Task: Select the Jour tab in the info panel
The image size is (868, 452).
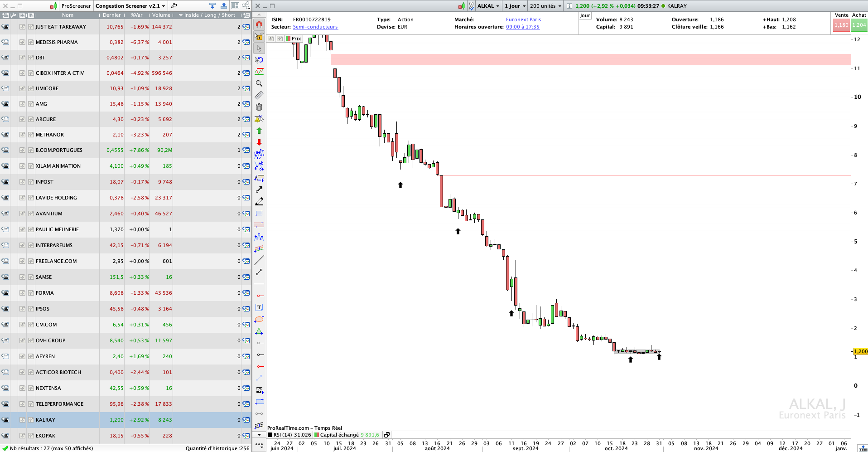Action: pyautogui.click(x=585, y=15)
